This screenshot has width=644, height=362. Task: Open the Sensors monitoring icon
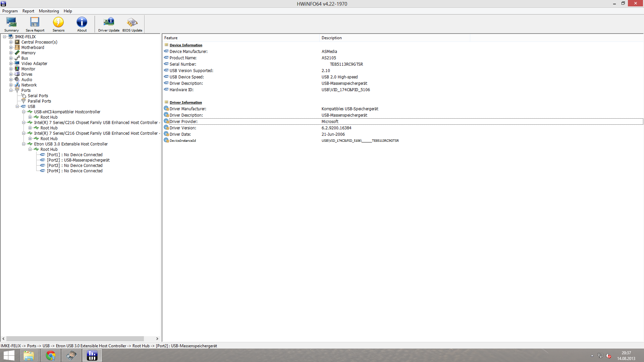point(58,24)
